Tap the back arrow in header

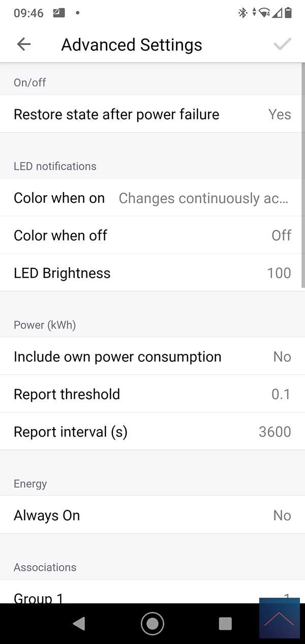pyautogui.click(x=23, y=44)
